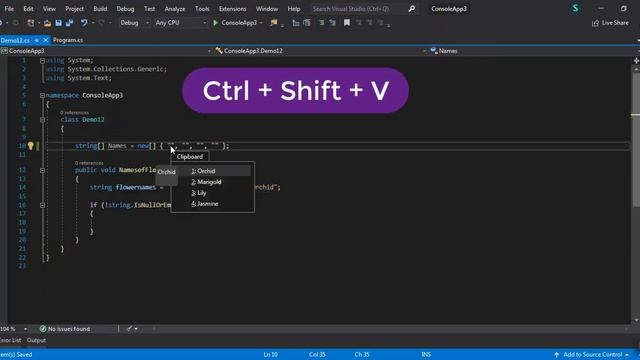Switch to the Demo12.cs tab
Image resolution: width=640 pixels, height=360 pixels.
(15, 40)
